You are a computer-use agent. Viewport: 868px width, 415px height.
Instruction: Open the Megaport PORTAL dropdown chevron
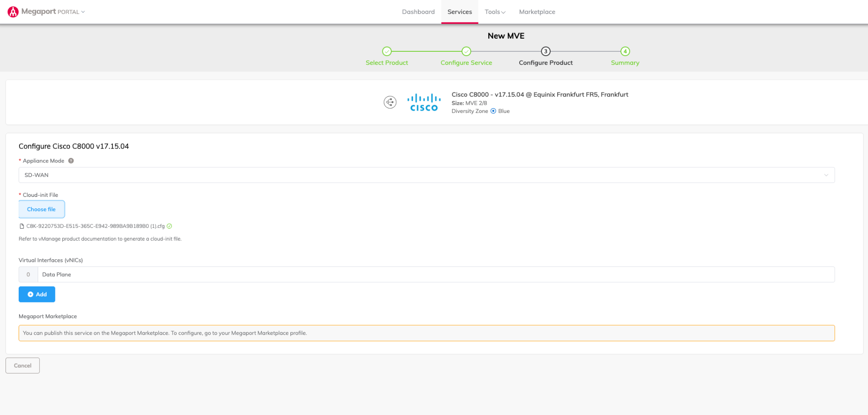pos(83,12)
